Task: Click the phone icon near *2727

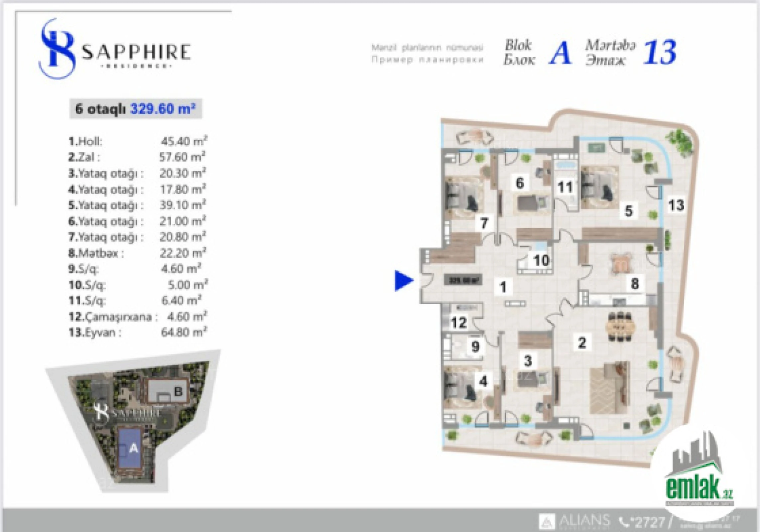Action: click(x=624, y=522)
